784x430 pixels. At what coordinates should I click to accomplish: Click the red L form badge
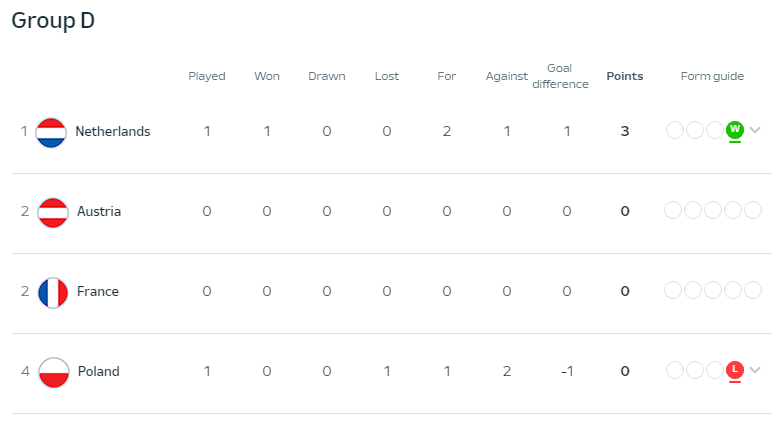click(734, 370)
